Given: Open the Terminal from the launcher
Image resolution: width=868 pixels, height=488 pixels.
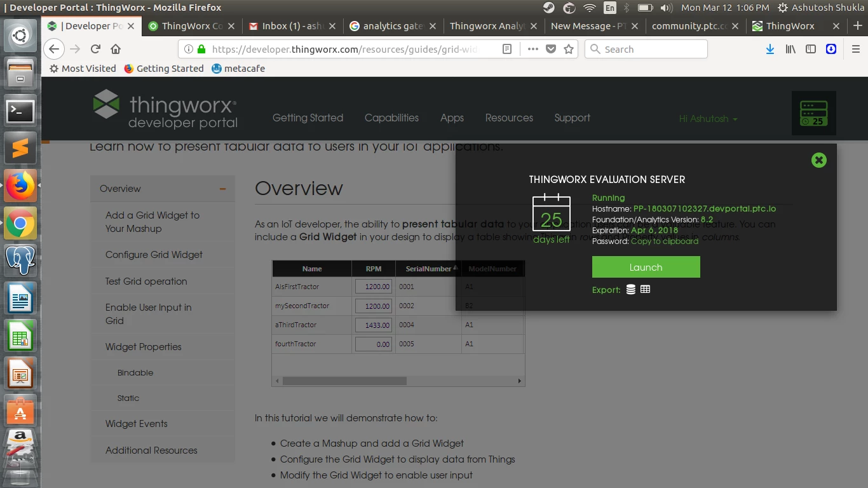Looking at the screenshot, I should [x=20, y=111].
